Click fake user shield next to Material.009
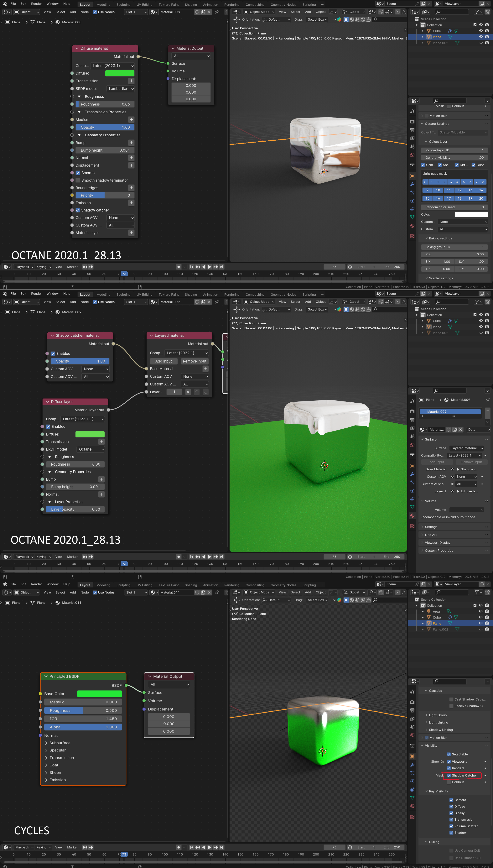Image resolution: width=493 pixels, height=868 pixels. 197,302
